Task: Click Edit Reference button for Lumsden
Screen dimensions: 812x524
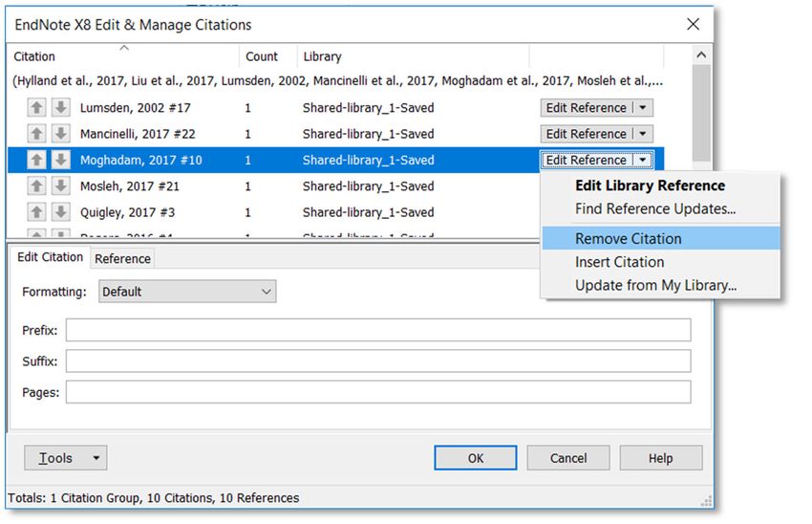Action: pyautogui.click(x=587, y=108)
